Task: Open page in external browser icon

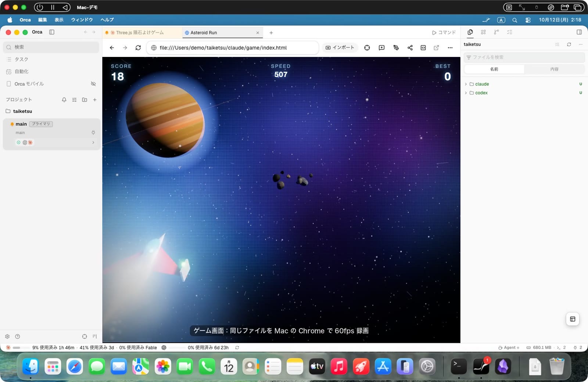Action: (437, 48)
